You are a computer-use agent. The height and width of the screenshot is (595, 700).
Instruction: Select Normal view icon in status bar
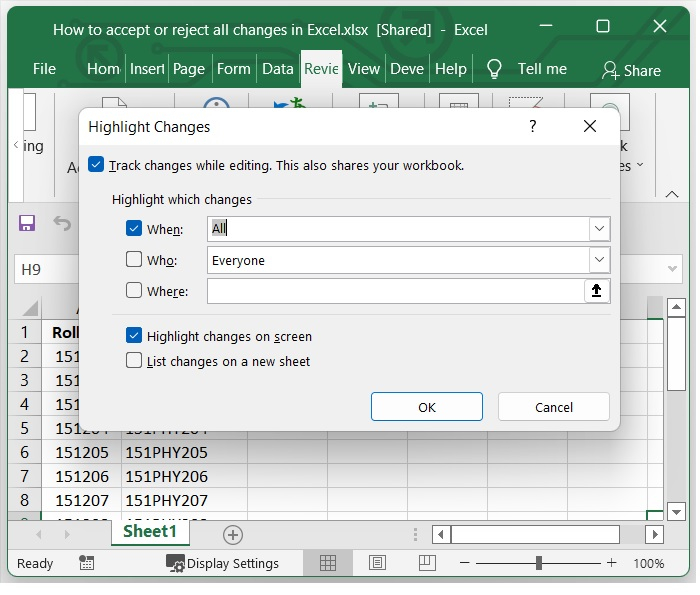click(327, 563)
